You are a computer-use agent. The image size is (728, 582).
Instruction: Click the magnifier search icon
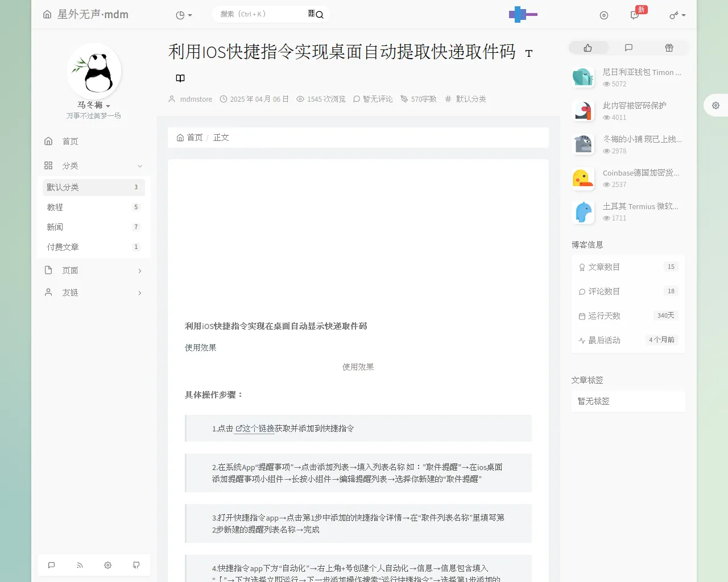click(x=319, y=15)
